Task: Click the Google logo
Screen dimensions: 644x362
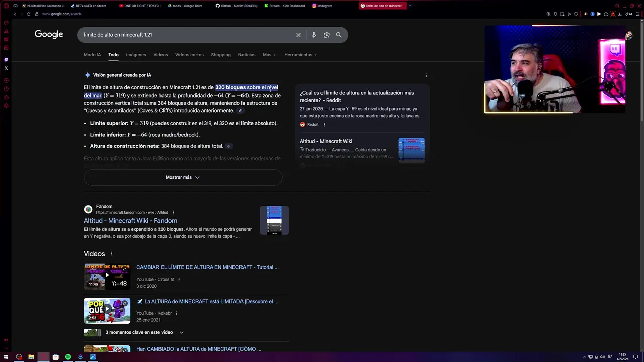Action: tap(49, 34)
